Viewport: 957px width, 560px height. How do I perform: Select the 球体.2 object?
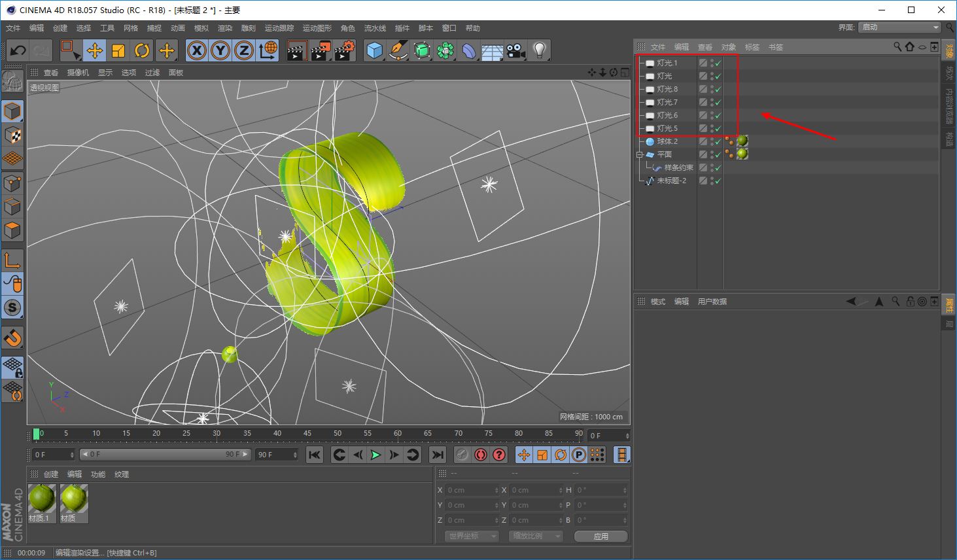click(667, 141)
